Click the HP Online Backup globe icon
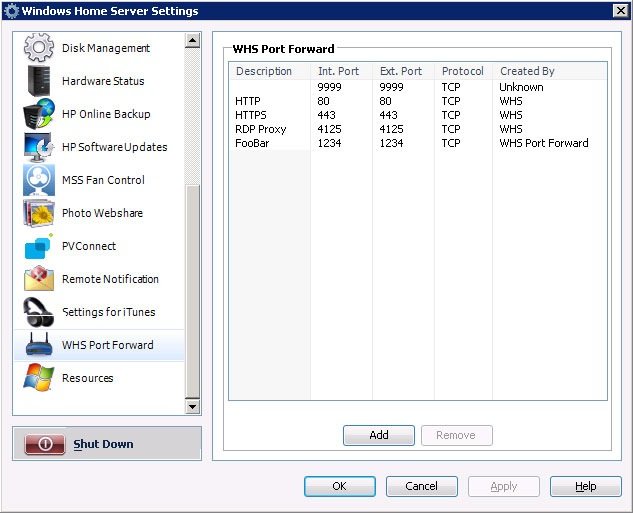The width and height of the screenshot is (633, 513). pos(39,114)
